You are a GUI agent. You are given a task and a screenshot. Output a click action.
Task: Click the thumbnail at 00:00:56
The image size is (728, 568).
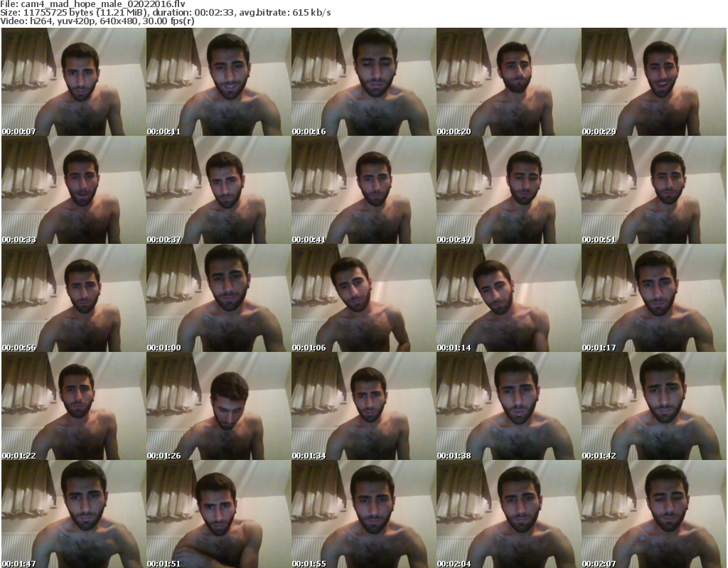pos(74,298)
